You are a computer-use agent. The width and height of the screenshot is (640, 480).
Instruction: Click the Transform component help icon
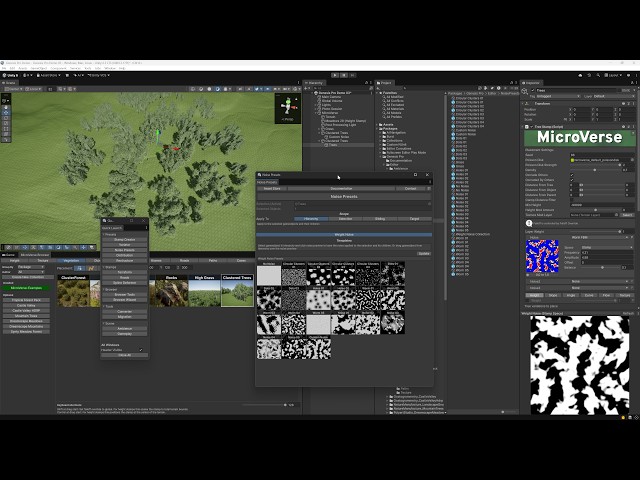623,104
